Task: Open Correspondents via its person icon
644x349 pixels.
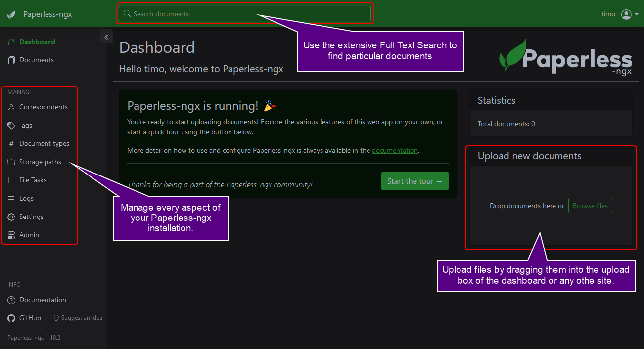Action: (11, 107)
